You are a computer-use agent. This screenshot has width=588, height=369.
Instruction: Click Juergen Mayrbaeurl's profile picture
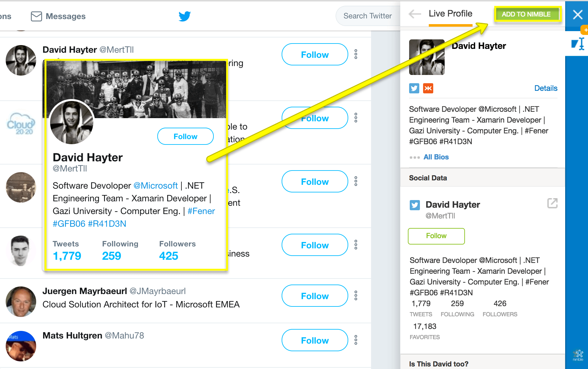tap(21, 301)
